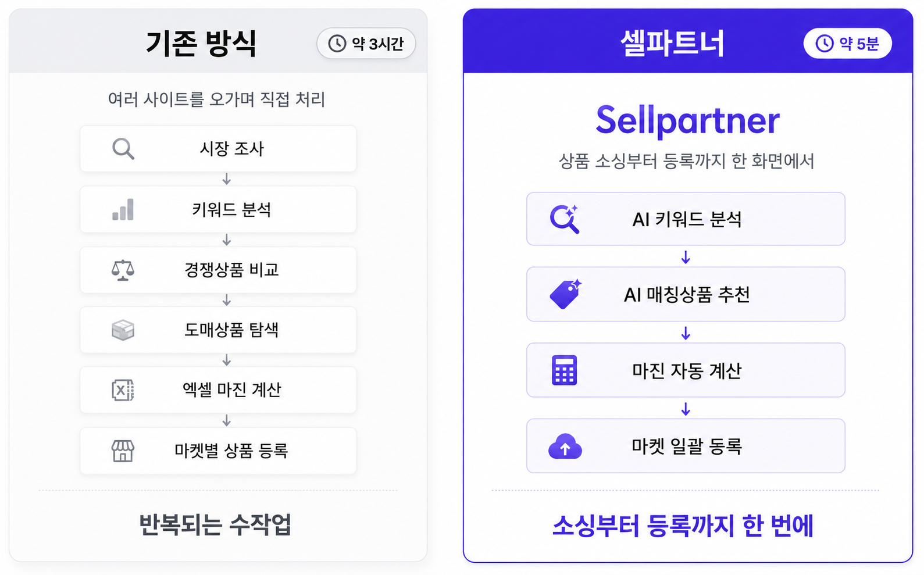Click 소싱부터 등록까지 한 번에 text
The image size is (924, 575).
tap(683, 526)
